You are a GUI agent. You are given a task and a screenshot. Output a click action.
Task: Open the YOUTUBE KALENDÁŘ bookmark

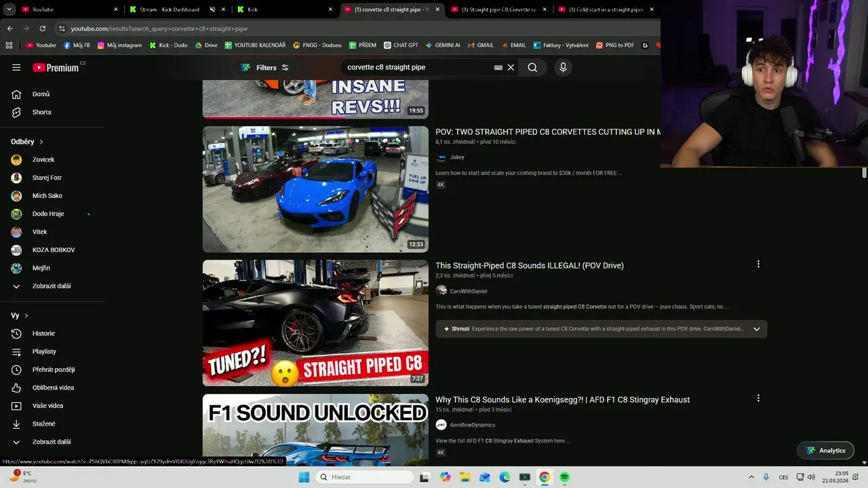coord(255,45)
